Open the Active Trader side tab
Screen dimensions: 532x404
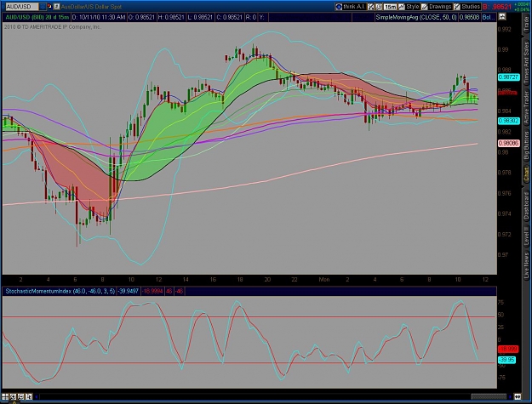tap(526, 105)
